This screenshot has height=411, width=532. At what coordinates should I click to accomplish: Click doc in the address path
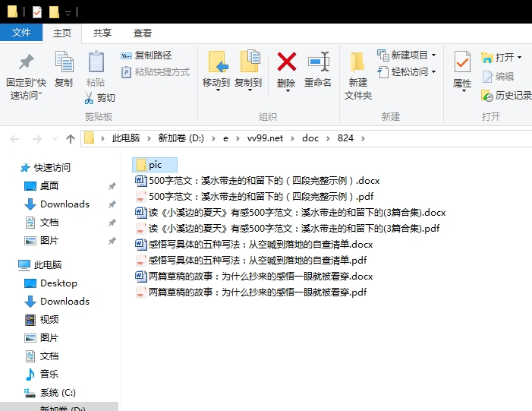click(310, 138)
